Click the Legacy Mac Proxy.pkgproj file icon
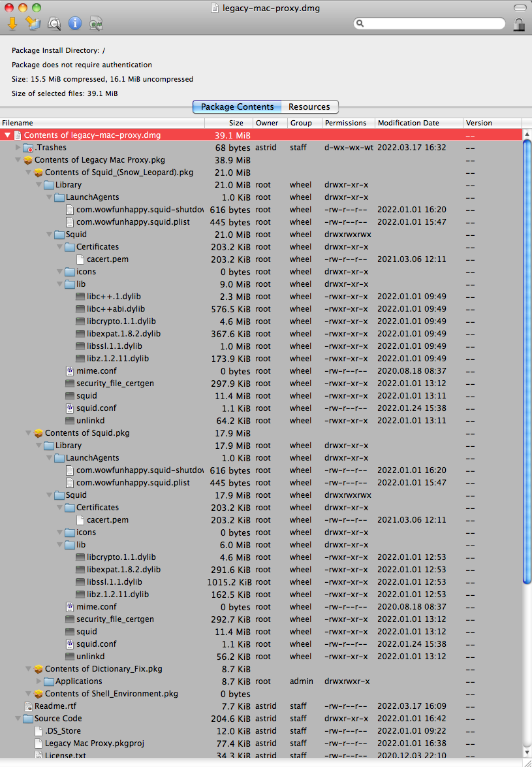This screenshot has height=767, width=532. [39, 743]
